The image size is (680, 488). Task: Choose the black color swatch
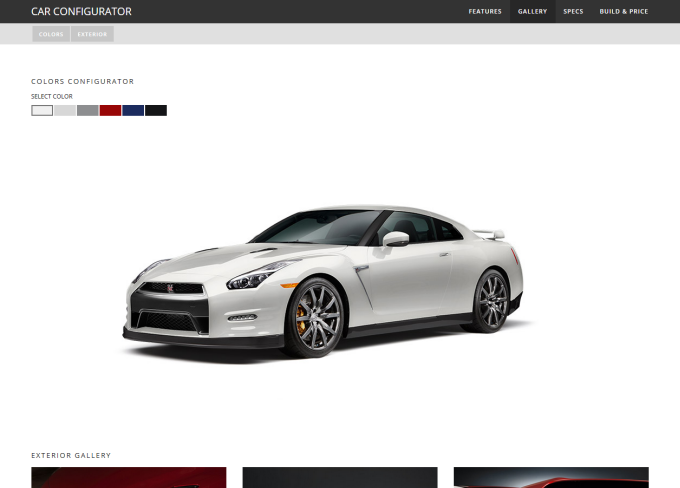156,111
